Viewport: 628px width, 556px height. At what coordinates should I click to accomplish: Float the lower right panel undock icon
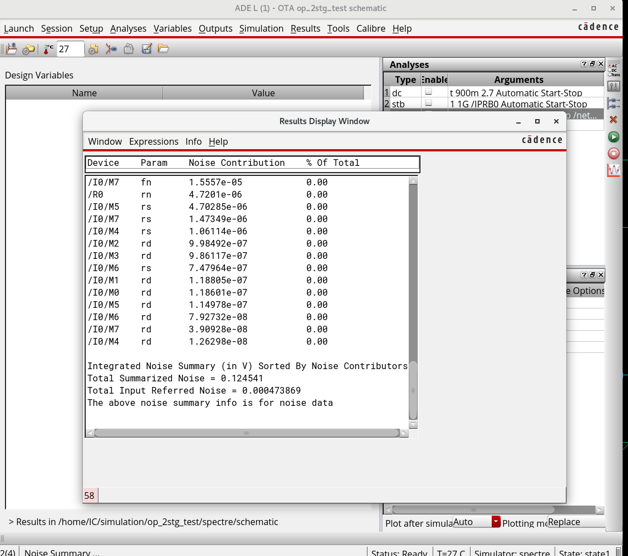coord(592,275)
